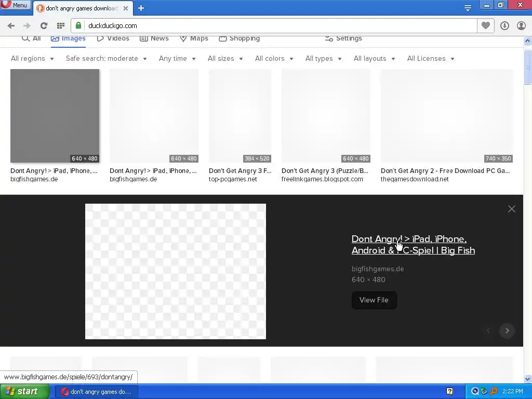Image resolution: width=532 pixels, height=399 pixels.
Task: Click the vertical scrollbar up arrow
Action: (x=528, y=41)
